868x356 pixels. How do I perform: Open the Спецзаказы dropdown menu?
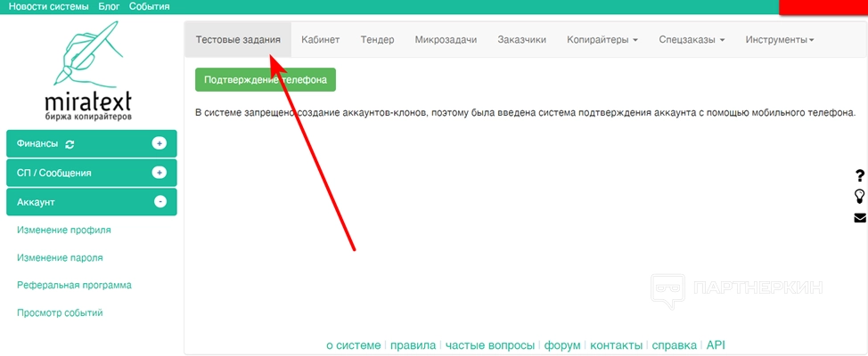click(692, 40)
